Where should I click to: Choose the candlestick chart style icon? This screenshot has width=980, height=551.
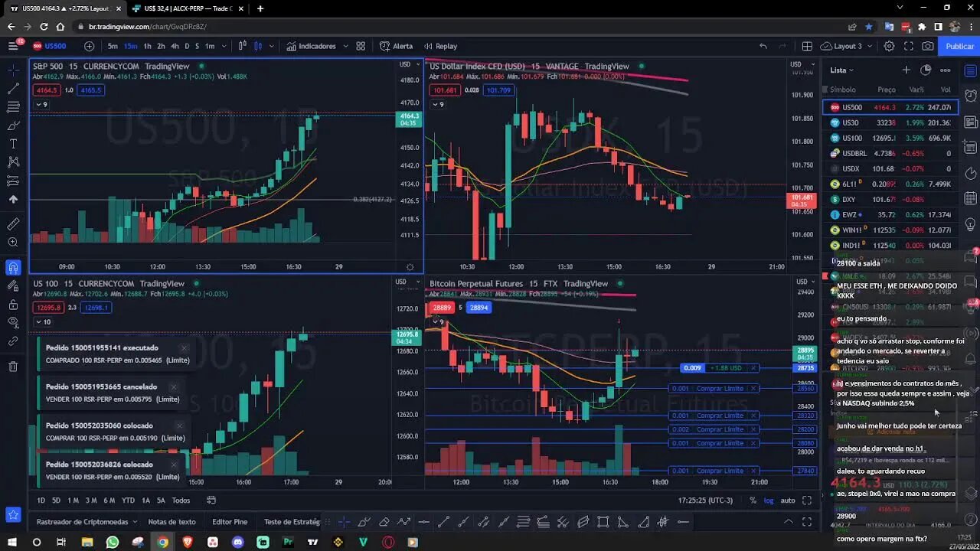pos(259,46)
